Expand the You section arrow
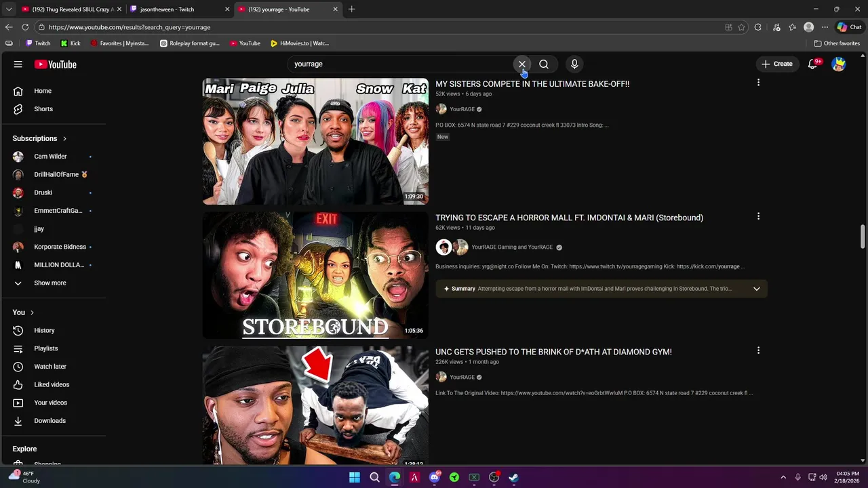Screen dimensions: 868x488 [32, 312]
